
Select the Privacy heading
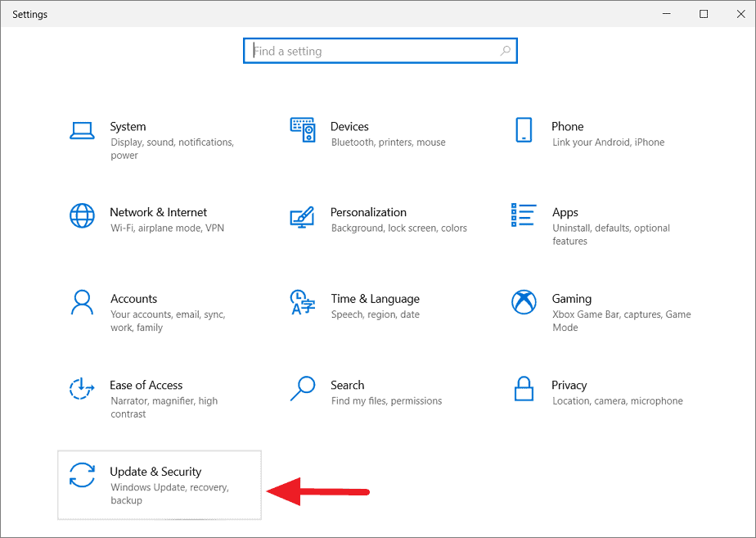click(x=569, y=386)
